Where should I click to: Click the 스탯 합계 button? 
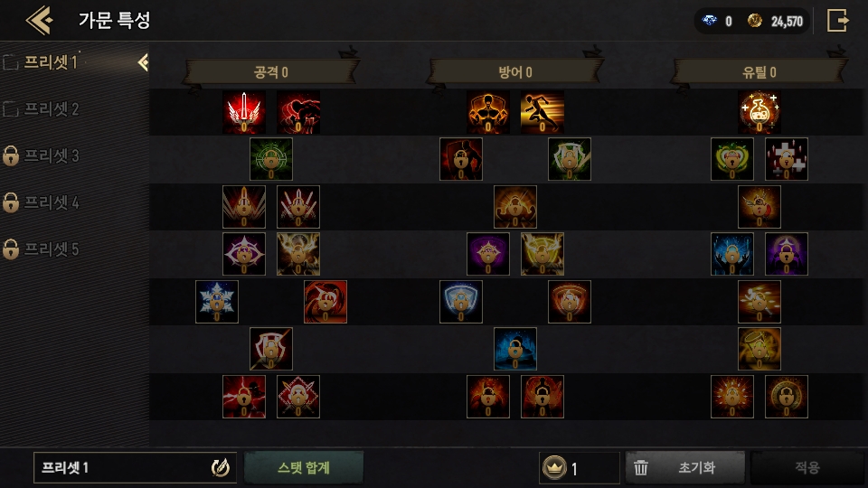pos(304,468)
